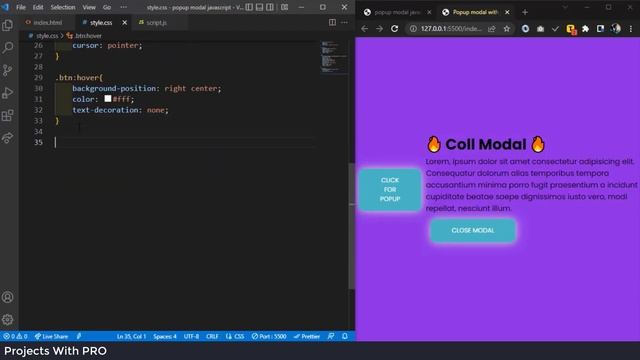Change indentation via Spaces: 4

[165, 336]
